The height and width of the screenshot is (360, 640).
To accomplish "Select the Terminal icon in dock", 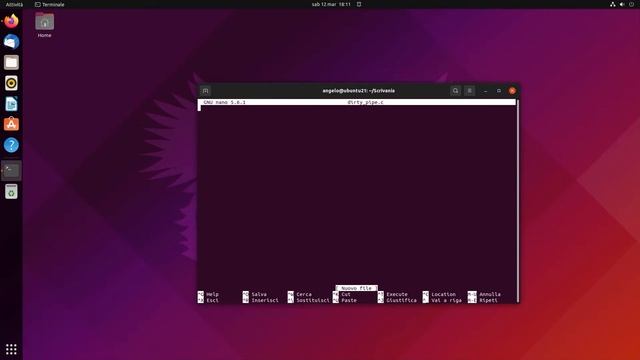I will (x=11, y=171).
